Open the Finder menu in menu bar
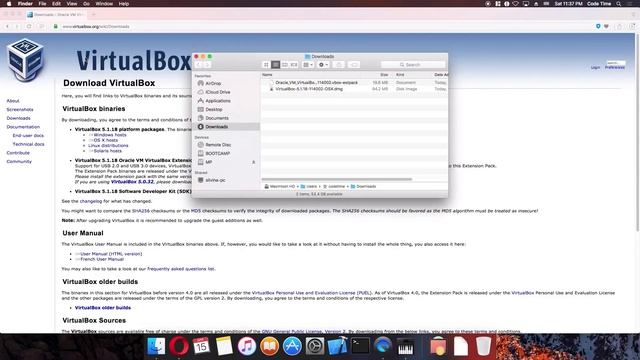 25,4
